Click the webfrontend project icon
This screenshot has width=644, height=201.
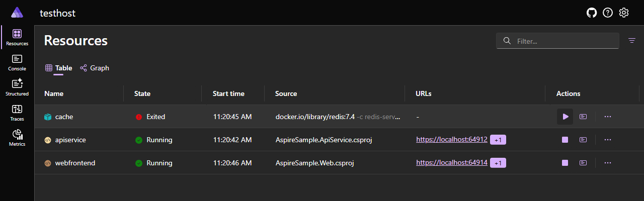(48, 163)
